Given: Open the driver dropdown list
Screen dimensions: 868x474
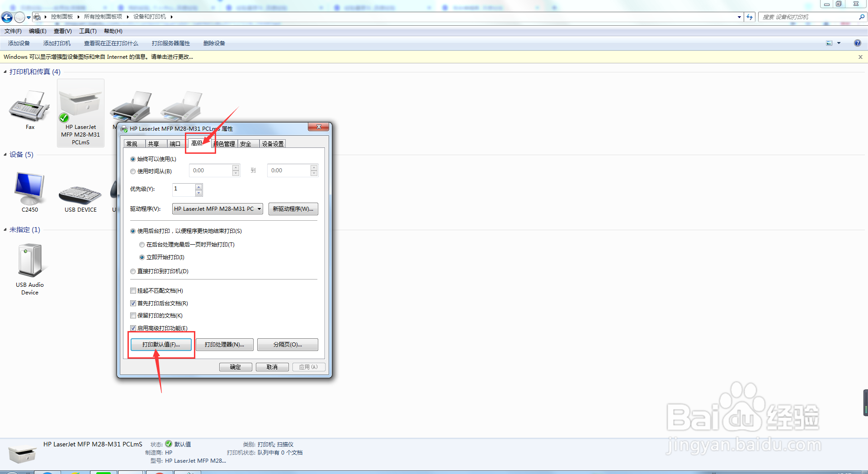Looking at the screenshot, I should [x=259, y=209].
